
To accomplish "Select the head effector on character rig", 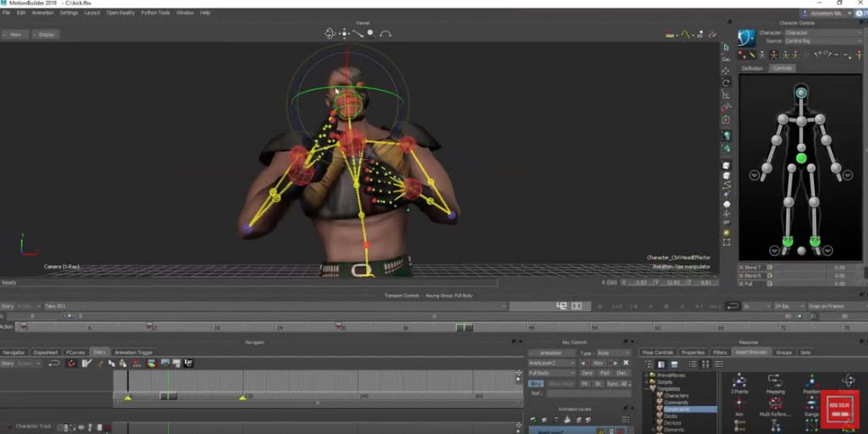I will tap(801, 92).
